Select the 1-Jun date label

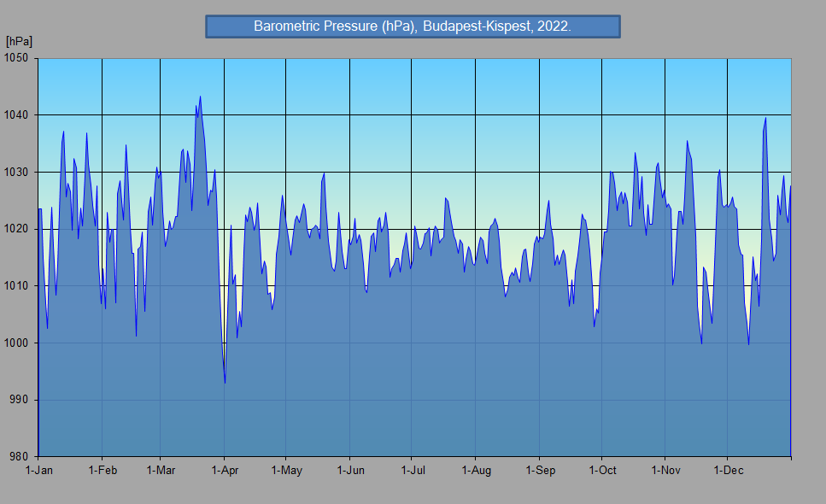click(x=350, y=471)
